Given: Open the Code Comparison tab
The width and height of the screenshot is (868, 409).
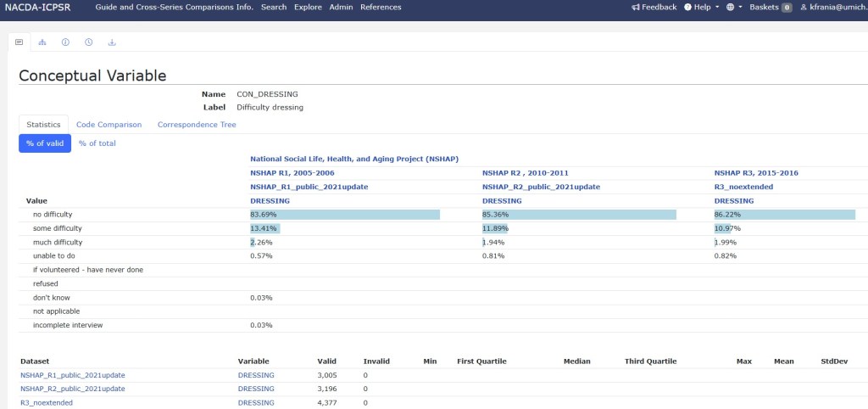Looking at the screenshot, I should pos(108,125).
